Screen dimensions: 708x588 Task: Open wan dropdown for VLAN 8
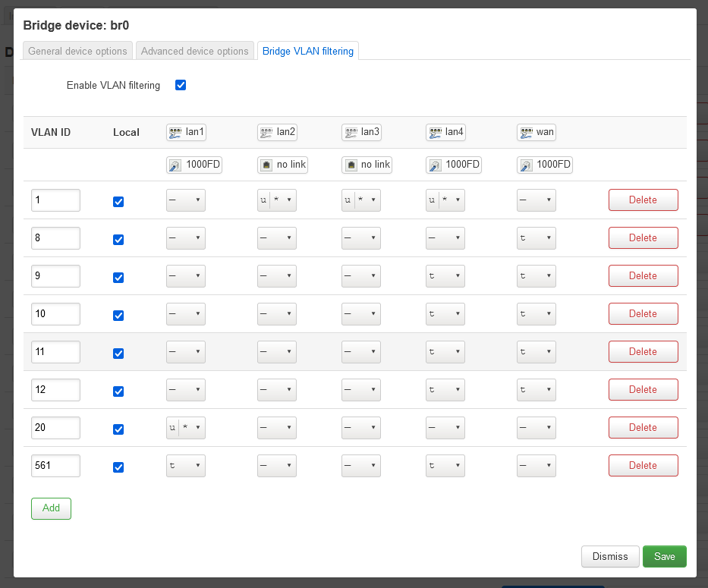pyautogui.click(x=536, y=238)
